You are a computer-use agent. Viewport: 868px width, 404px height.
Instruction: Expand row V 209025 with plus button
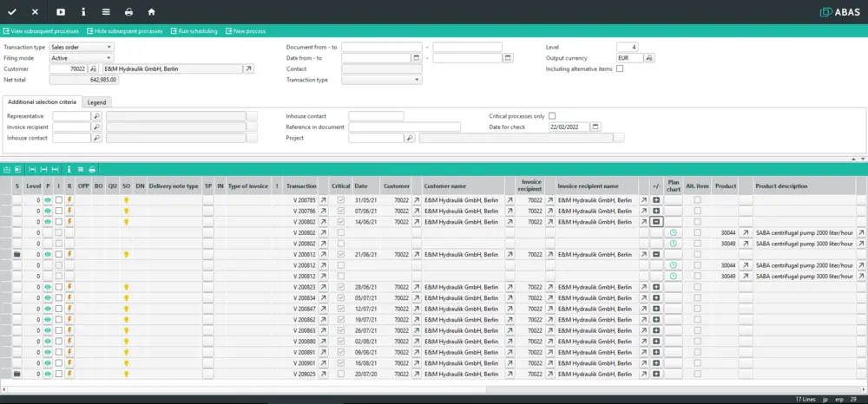point(656,375)
